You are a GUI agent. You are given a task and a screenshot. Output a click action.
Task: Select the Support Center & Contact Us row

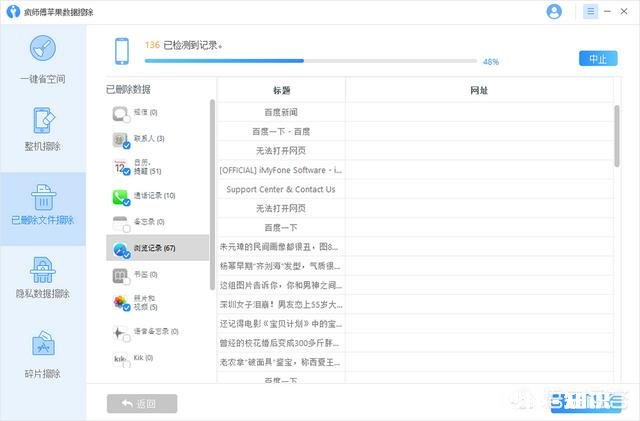(x=415, y=189)
